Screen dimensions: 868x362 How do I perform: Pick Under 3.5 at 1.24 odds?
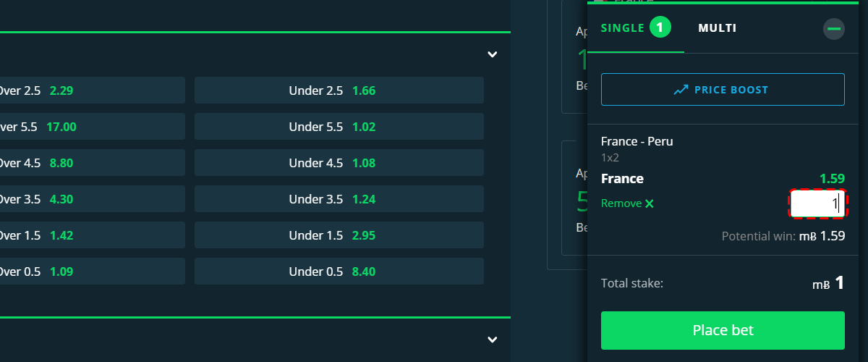point(339,199)
